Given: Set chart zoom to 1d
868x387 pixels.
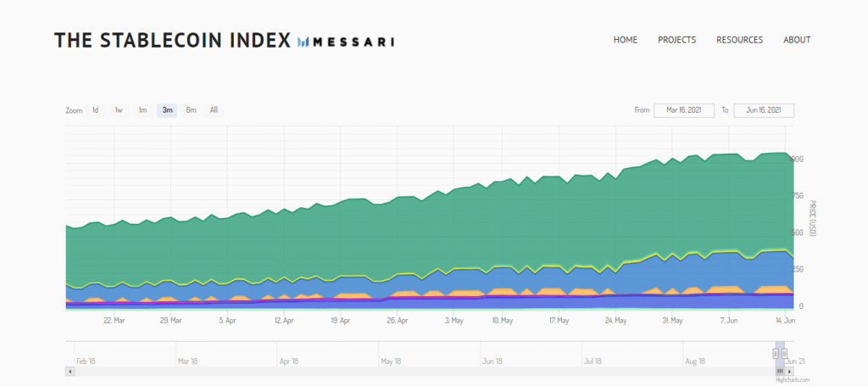Looking at the screenshot, I should (x=95, y=110).
